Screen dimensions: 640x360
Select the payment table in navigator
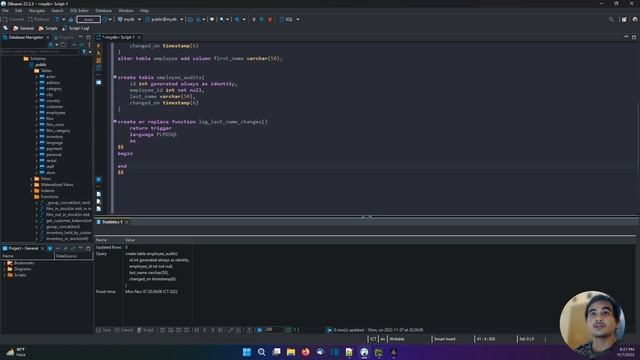[x=54, y=149]
